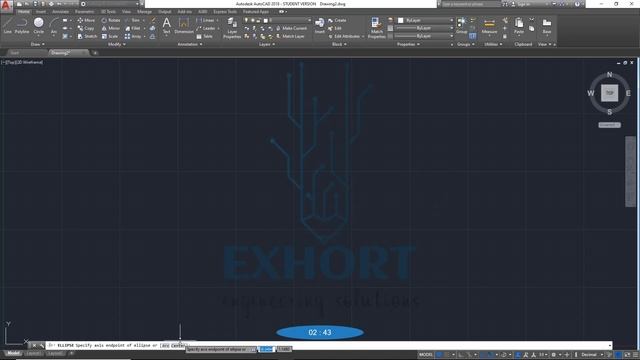Open the Home ribbon tab
This screenshot has height=360, width=640.
(x=24, y=12)
